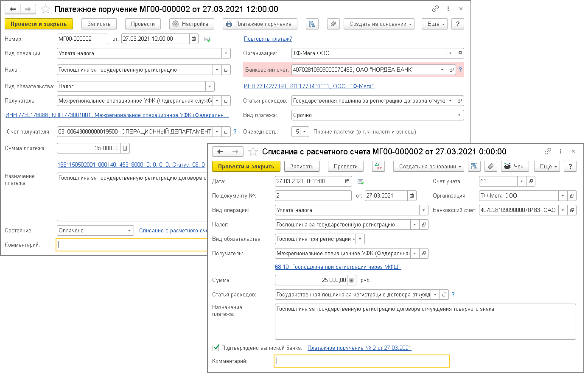Click the question mark next to Счет получателя
The height and width of the screenshot is (374, 588).
click(235, 132)
